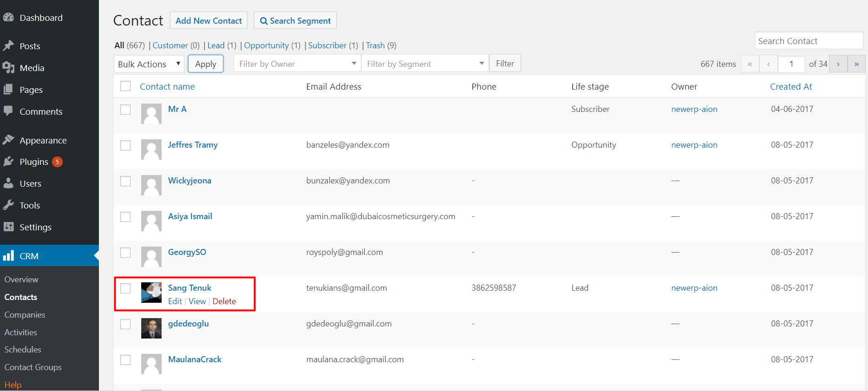Open Overview in CRM submenu

coord(21,280)
